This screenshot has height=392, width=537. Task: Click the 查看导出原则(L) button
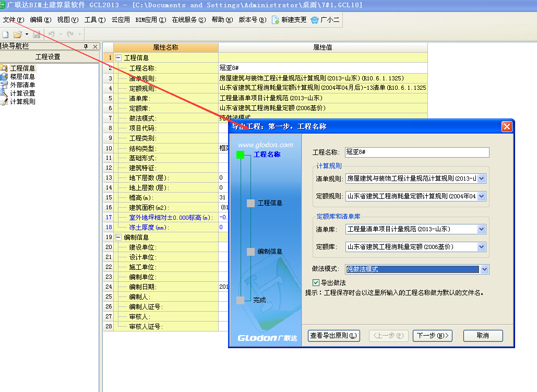pyautogui.click(x=333, y=336)
